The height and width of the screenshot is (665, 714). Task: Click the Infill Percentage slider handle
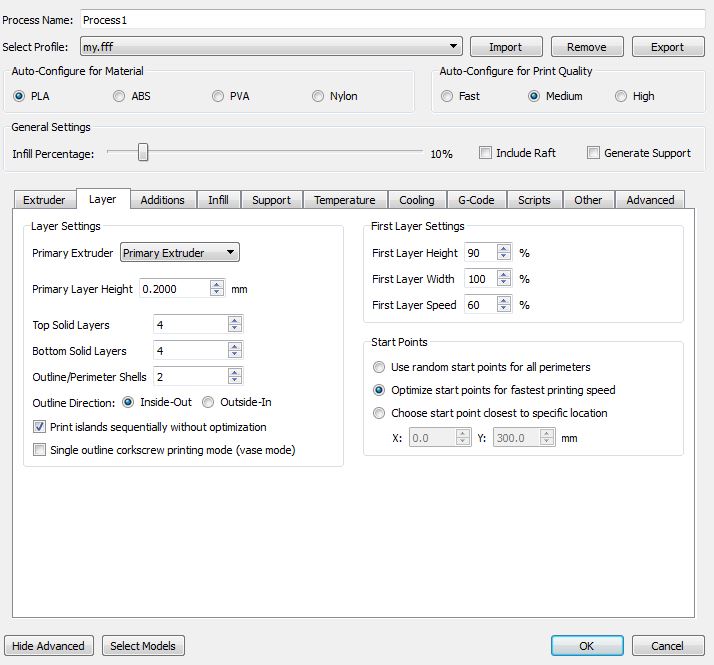[143, 152]
